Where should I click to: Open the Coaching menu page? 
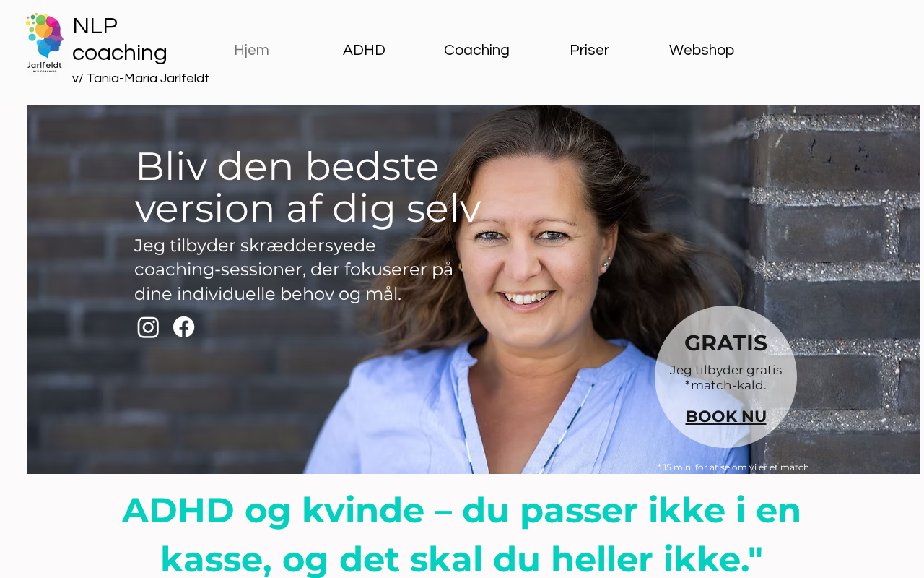tap(476, 51)
